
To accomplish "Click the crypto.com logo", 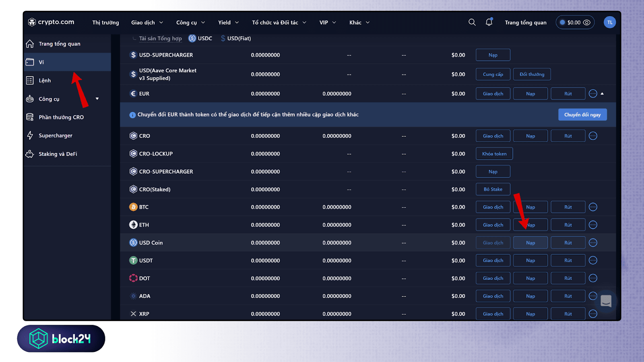I will click(51, 22).
